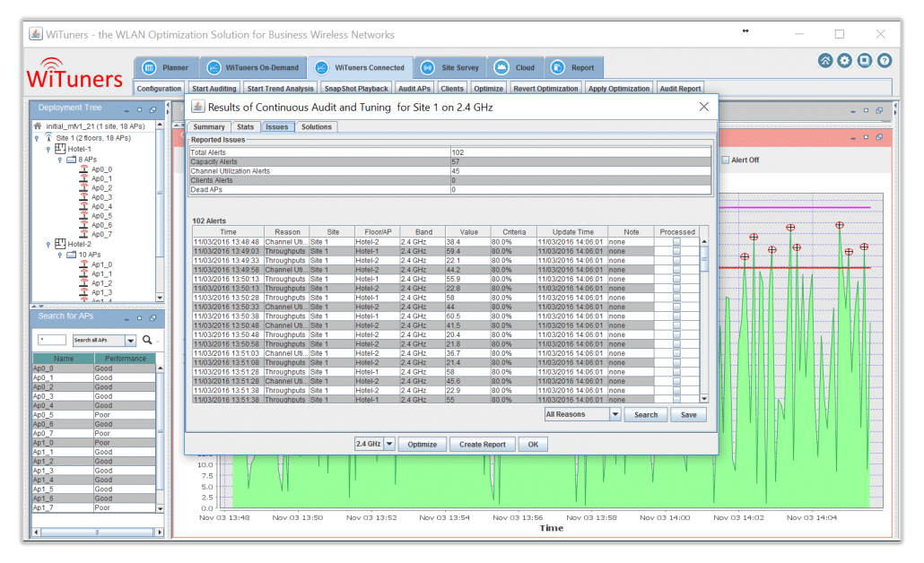The image size is (924, 563).
Task: Click the Start Auditing button
Action: (214, 89)
